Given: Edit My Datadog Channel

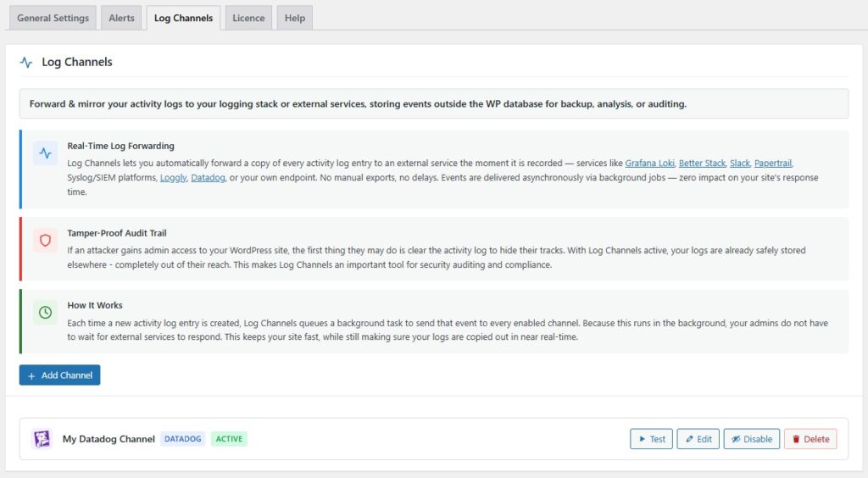Looking at the screenshot, I should [x=698, y=439].
